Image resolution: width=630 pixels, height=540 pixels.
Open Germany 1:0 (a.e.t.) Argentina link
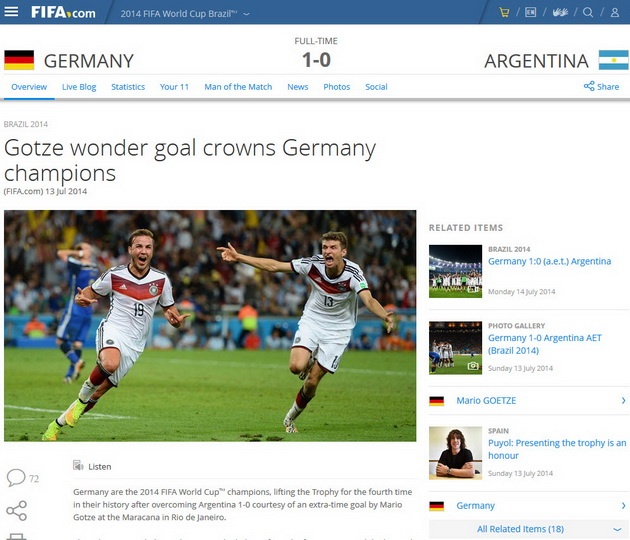coord(549,261)
